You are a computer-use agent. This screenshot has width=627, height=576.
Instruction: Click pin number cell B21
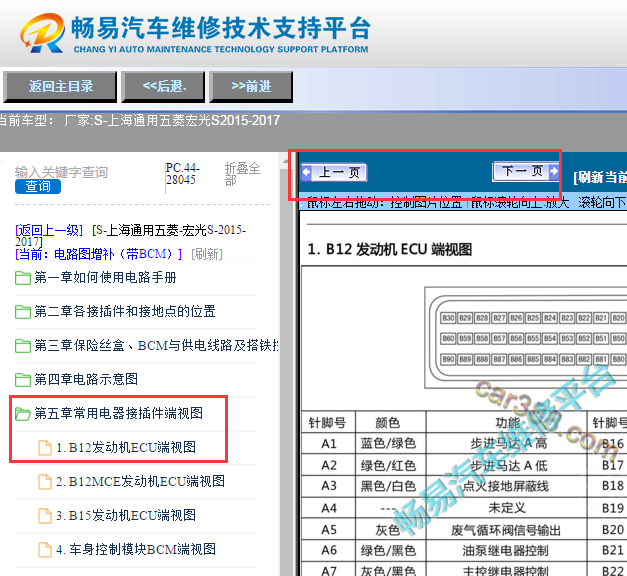(607, 551)
